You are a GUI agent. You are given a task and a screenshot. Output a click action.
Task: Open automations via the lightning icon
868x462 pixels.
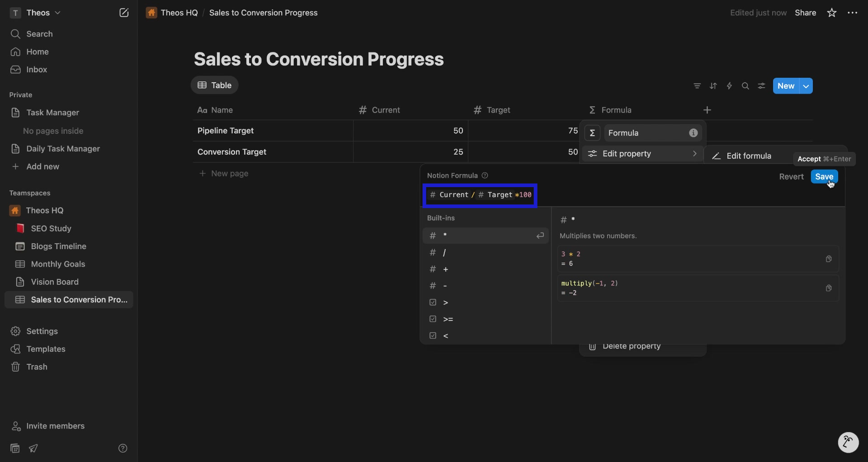(x=730, y=86)
